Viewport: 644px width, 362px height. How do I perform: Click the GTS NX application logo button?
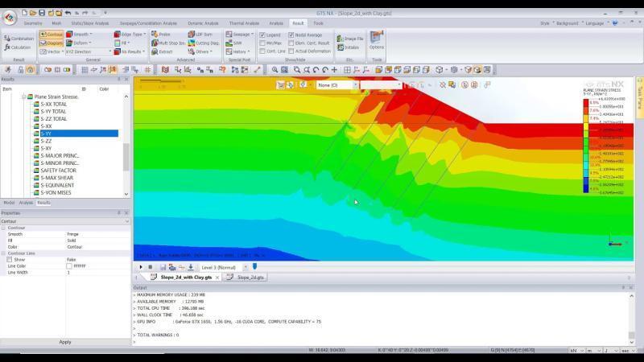(x=10, y=17)
